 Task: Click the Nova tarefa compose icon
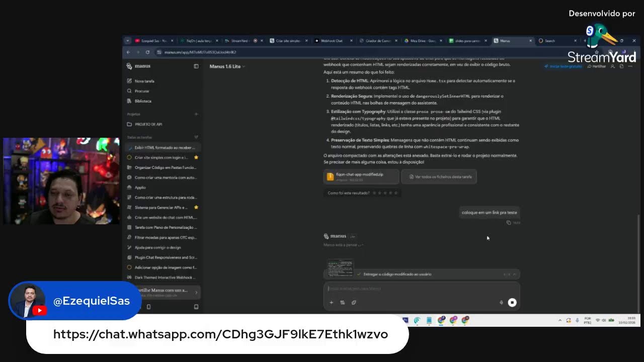point(129,81)
